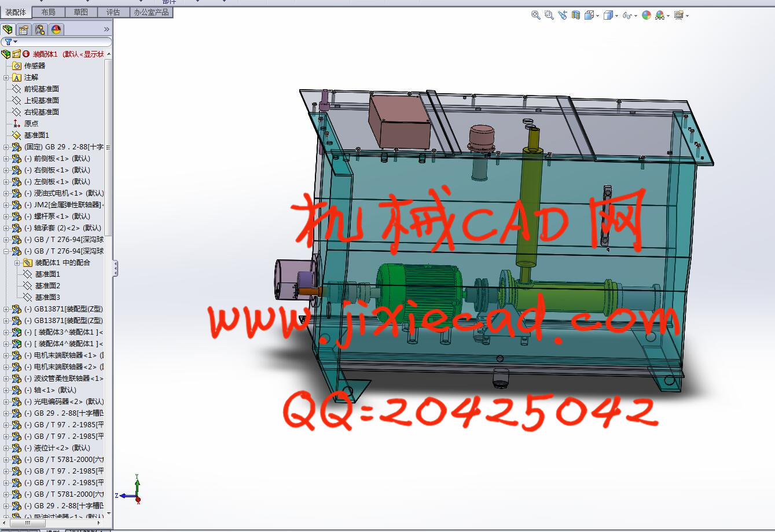This screenshot has width=775, height=532.
Task: Open the DisplayManager panel tab
Action: click(x=56, y=30)
